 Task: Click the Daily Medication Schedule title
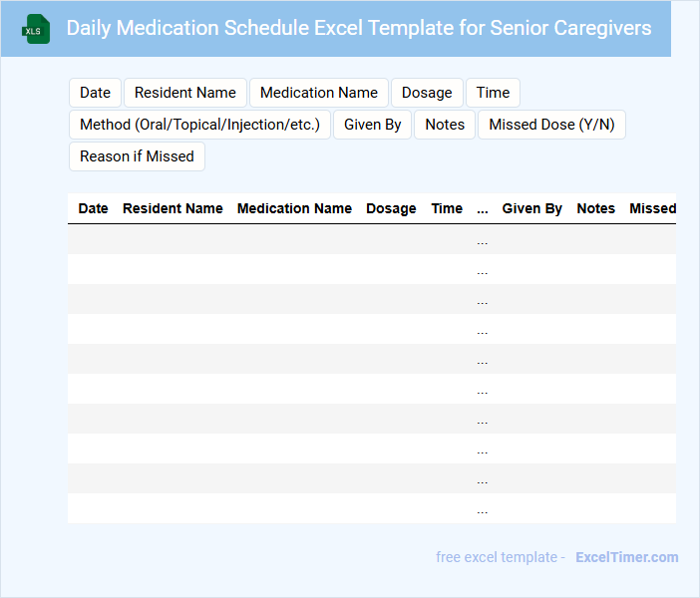[x=359, y=28]
